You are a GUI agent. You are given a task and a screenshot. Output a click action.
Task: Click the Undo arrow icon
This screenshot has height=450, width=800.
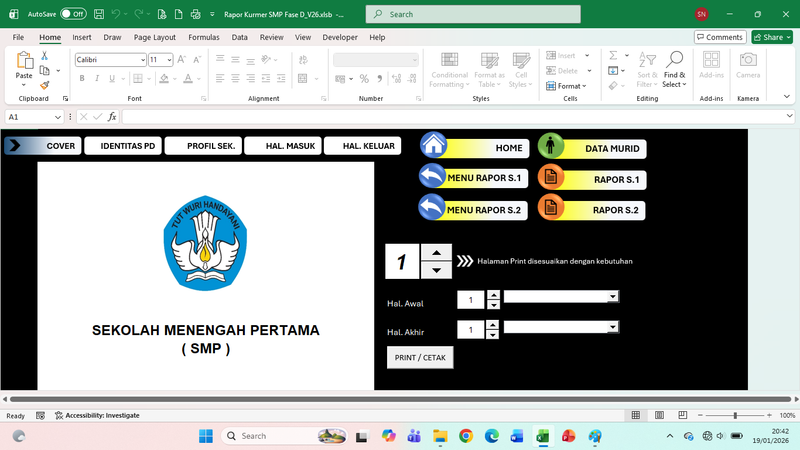pyautogui.click(x=116, y=14)
